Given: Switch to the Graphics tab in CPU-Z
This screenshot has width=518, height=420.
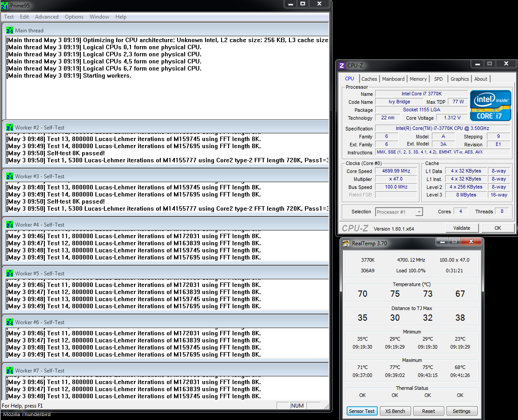Looking at the screenshot, I should click(459, 79).
